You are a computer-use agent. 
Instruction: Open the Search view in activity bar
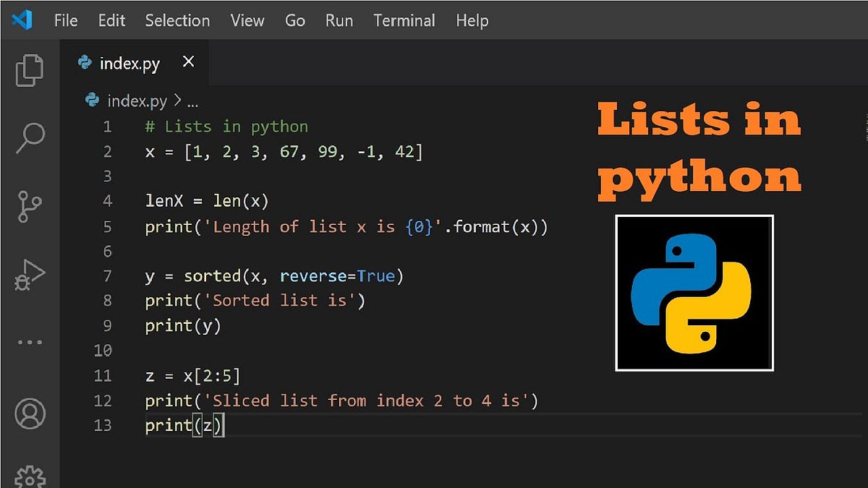pyautogui.click(x=30, y=139)
